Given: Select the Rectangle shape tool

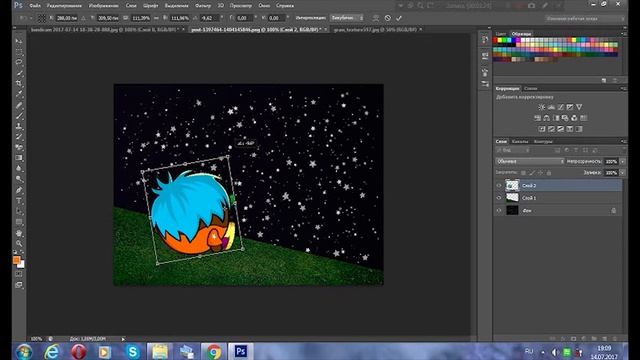Looking at the screenshot, I should click(19, 222).
